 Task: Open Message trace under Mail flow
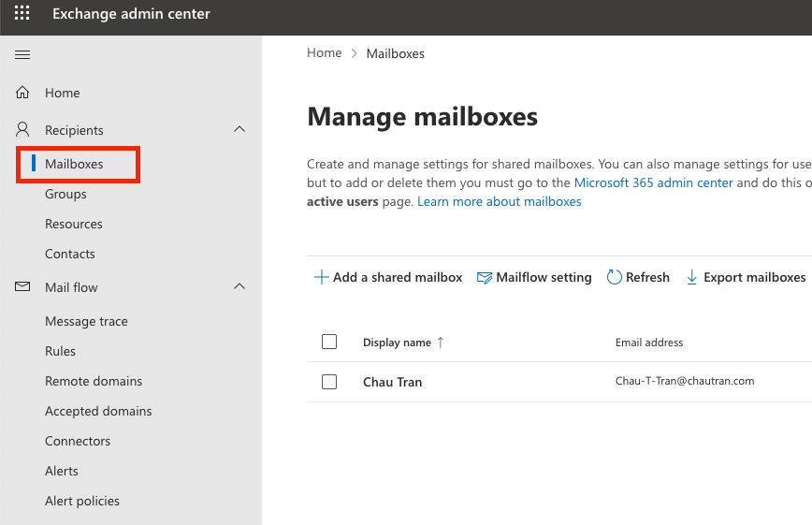86,321
